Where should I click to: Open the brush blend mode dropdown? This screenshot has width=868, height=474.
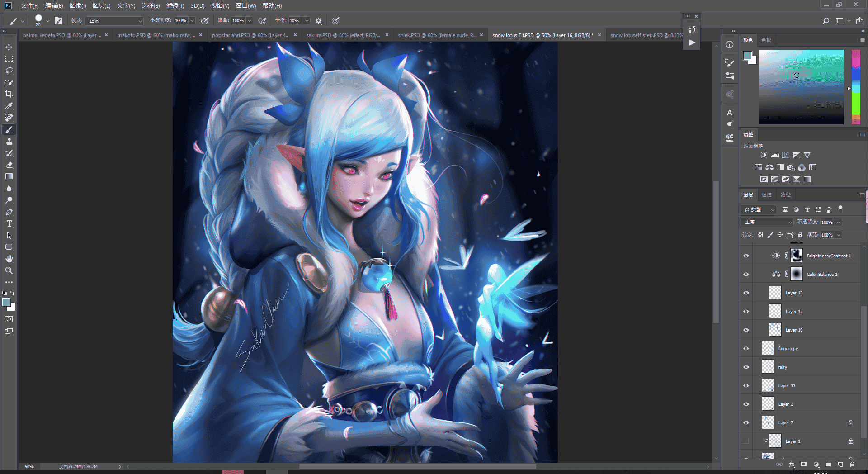click(115, 21)
